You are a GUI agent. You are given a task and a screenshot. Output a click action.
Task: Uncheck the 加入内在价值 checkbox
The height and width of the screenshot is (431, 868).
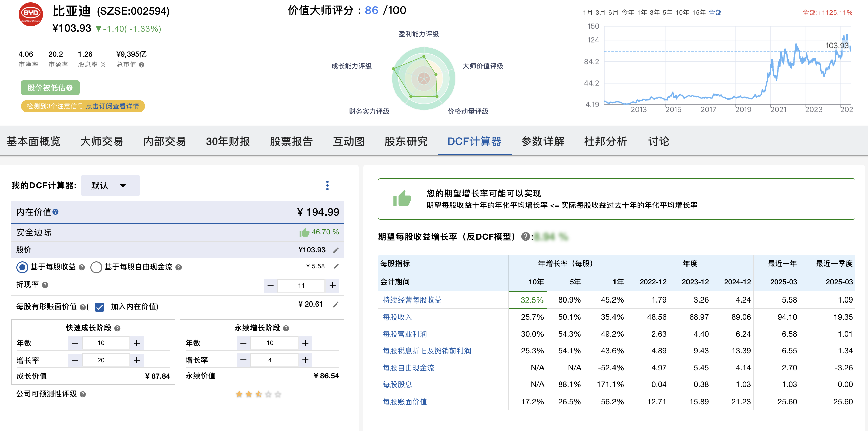click(x=99, y=307)
